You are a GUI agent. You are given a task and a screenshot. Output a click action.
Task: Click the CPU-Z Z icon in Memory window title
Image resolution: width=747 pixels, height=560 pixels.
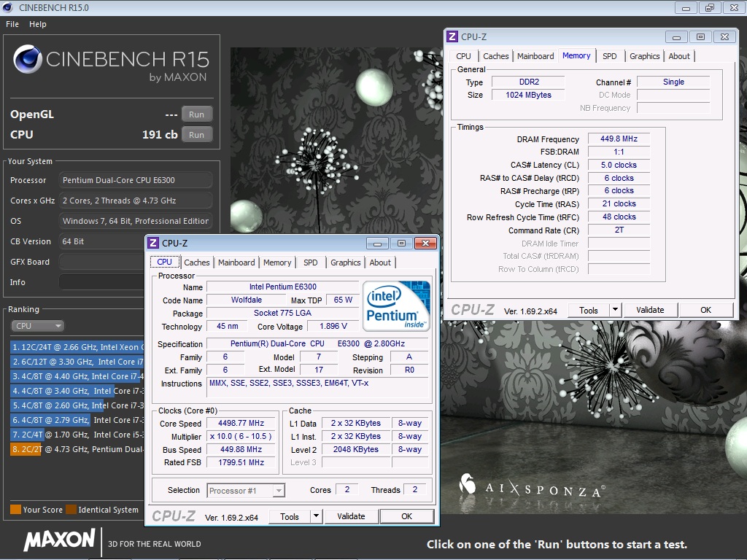452,36
